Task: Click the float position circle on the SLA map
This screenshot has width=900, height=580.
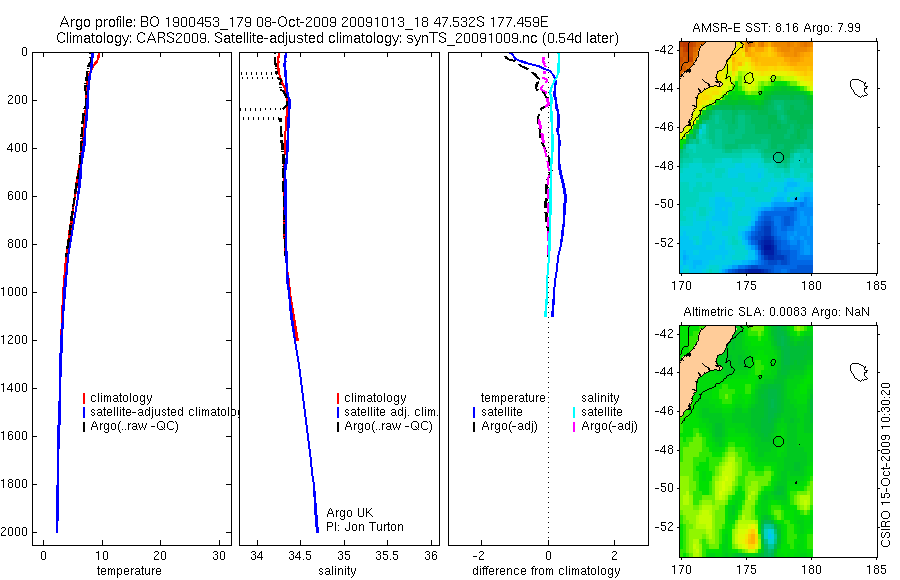Action: tap(778, 442)
